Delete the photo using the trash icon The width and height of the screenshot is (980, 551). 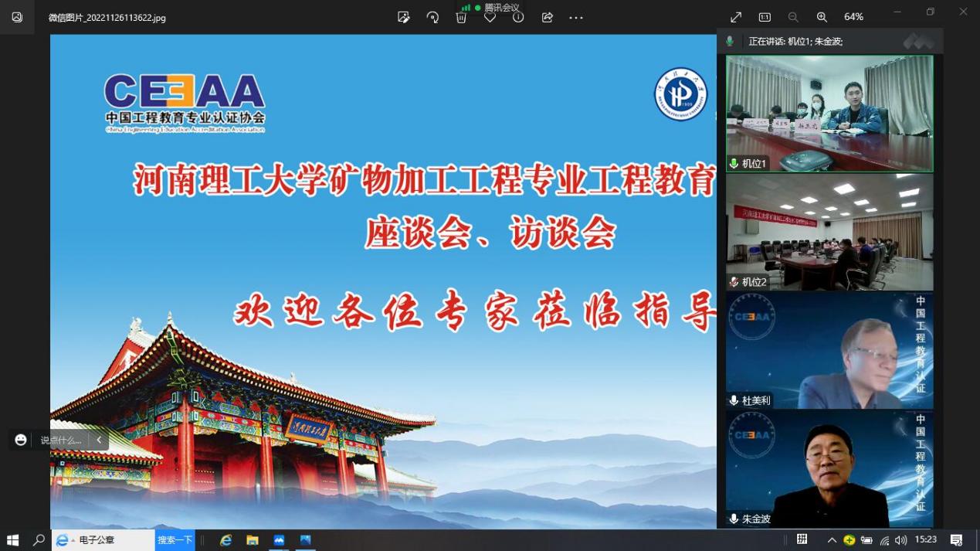click(x=461, y=17)
